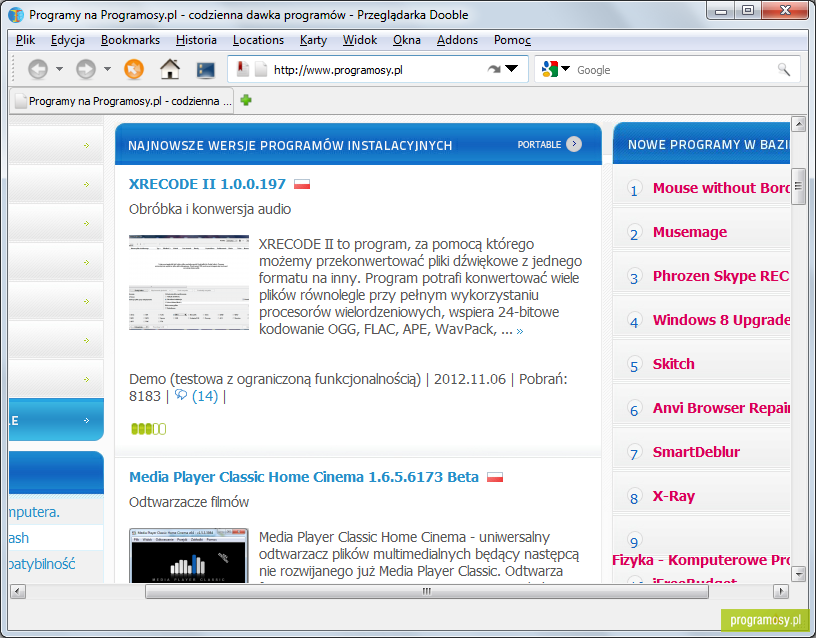The width and height of the screenshot is (816, 638).
Task: Open Fizyka - Komputerowe link
Action: [701, 560]
